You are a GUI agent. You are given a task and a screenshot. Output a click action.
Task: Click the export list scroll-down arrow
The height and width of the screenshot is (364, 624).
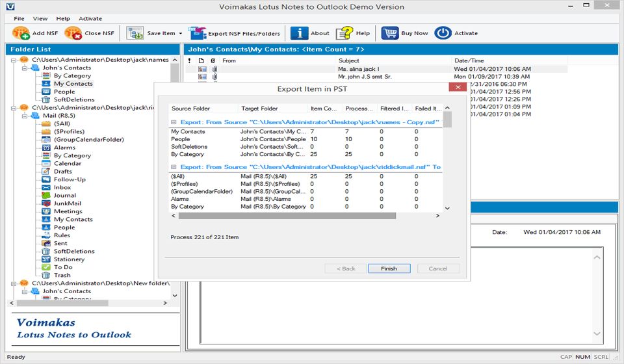(447, 208)
